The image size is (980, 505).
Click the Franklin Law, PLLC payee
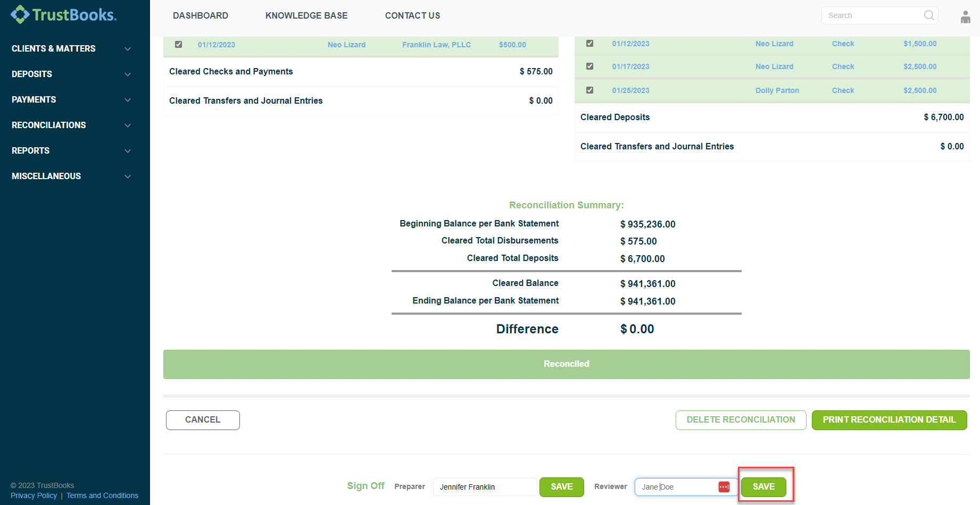coord(436,45)
